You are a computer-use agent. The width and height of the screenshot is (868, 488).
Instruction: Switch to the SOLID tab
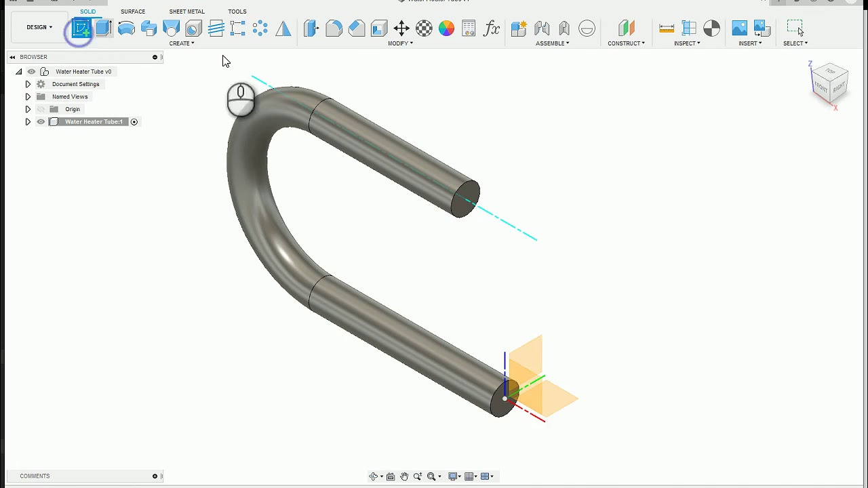point(87,12)
